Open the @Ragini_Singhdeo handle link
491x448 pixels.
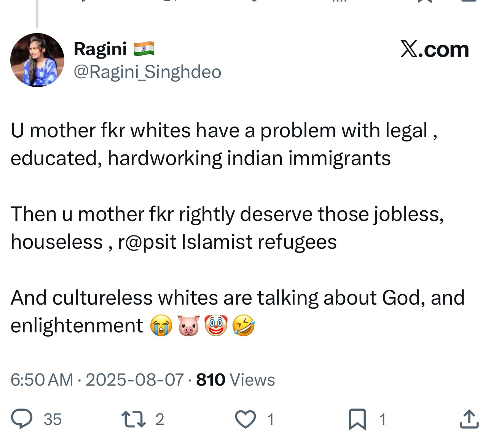coord(147,72)
